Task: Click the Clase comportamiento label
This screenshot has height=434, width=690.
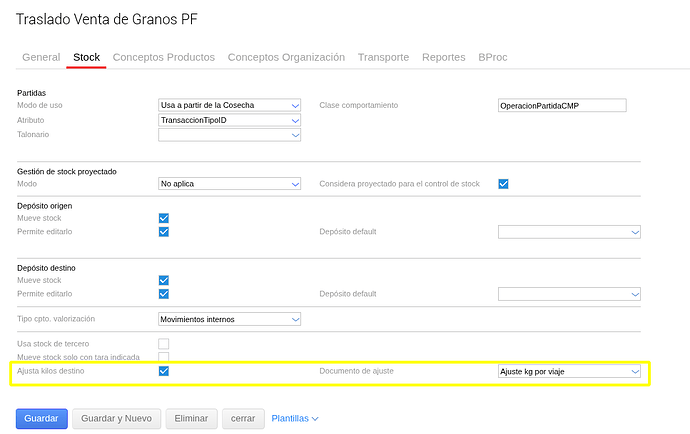Action: pyautogui.click(x=359, y=105)
